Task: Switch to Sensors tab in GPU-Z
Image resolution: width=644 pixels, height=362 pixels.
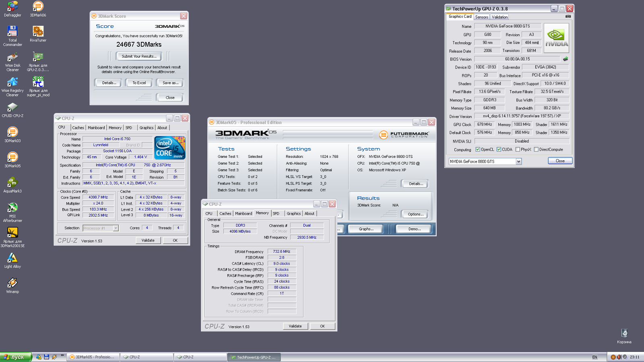Action: (481, 17)
